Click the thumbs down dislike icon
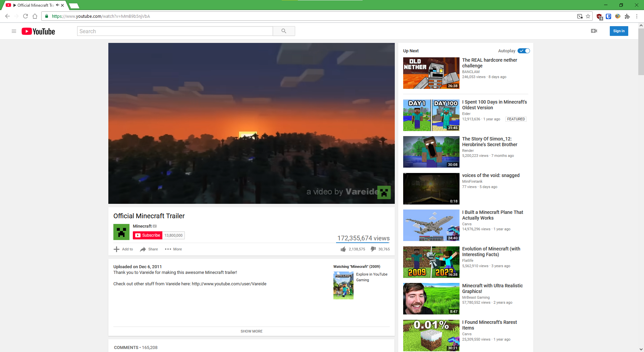This screenshot has width=644, height=352. pos(373,249)
